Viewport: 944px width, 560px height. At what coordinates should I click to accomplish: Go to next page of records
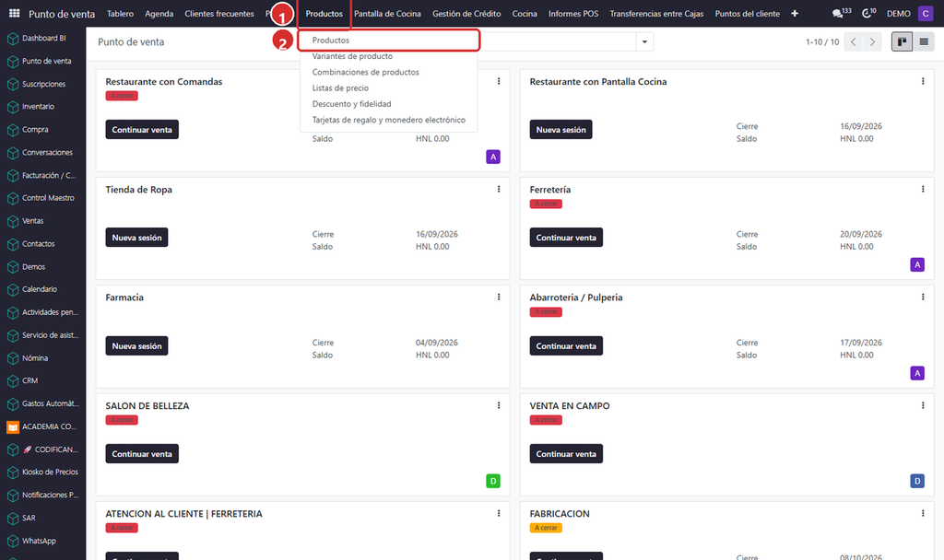[872, 41]
